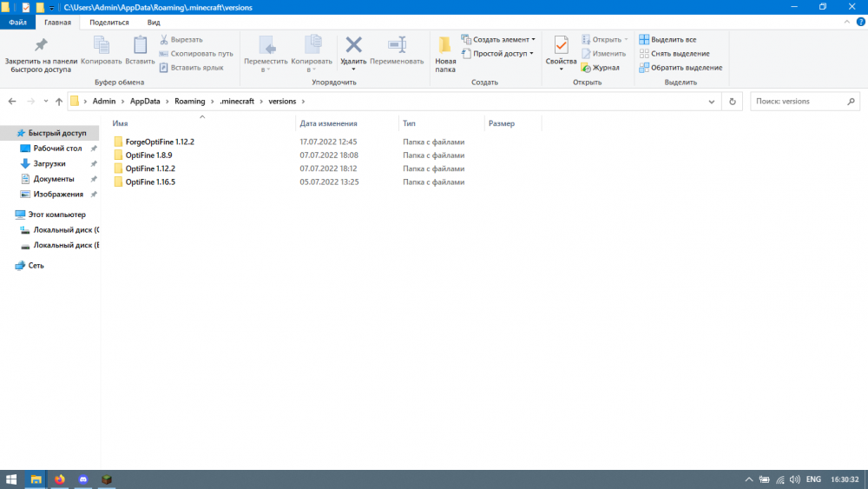Open Windows Start menu
The width and height of the screenshot is (868, 489).
point(11,479)
